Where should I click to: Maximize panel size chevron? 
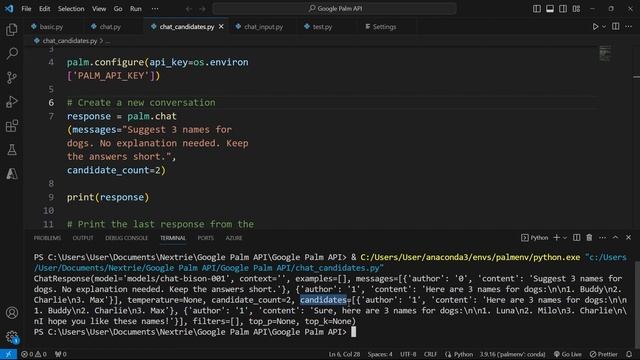tap(616, 238)
